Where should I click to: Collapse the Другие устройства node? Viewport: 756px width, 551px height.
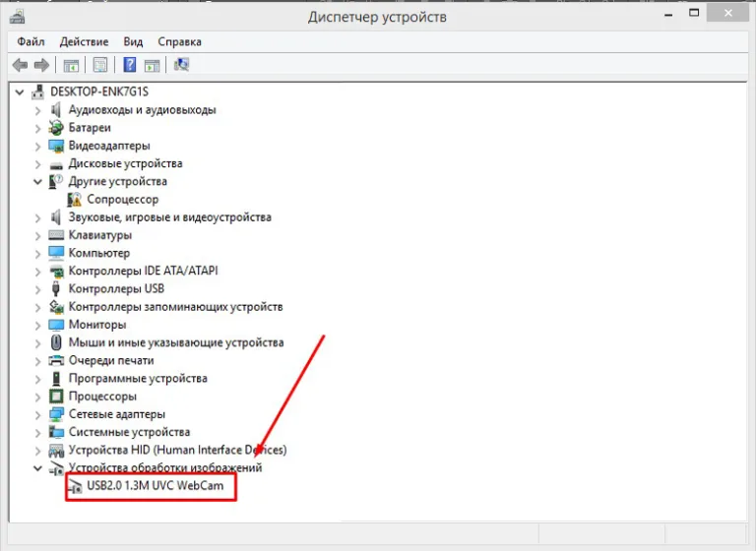(x=37, y=182)
